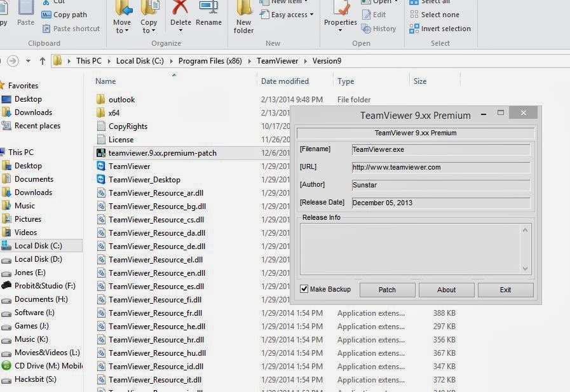The height and width of the screenshot is (392, 570).
Task: Click Select none in Select group
Action: (x=435, y=15)
